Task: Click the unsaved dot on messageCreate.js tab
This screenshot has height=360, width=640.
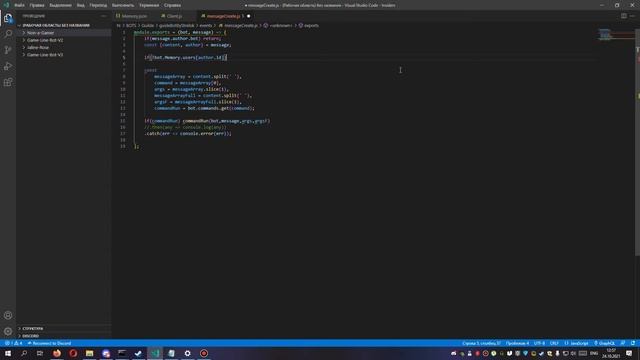Action: 248,16
